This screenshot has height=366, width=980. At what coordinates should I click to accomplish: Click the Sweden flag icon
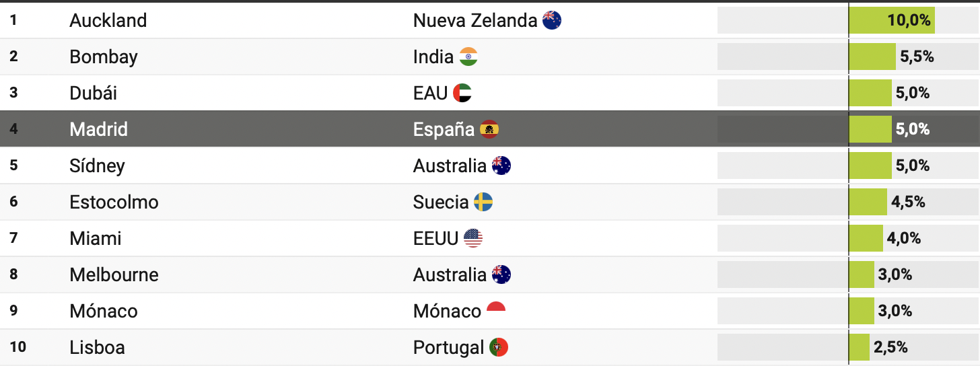483,202
